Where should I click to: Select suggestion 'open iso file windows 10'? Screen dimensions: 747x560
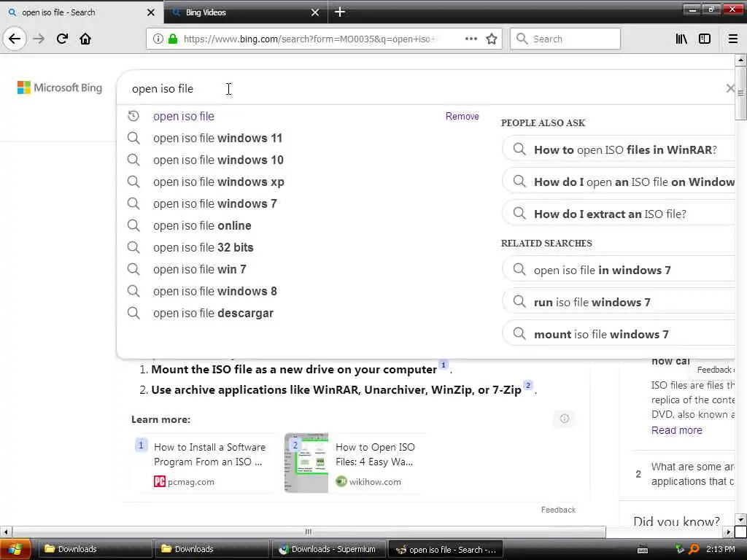(x=218, y=160)
